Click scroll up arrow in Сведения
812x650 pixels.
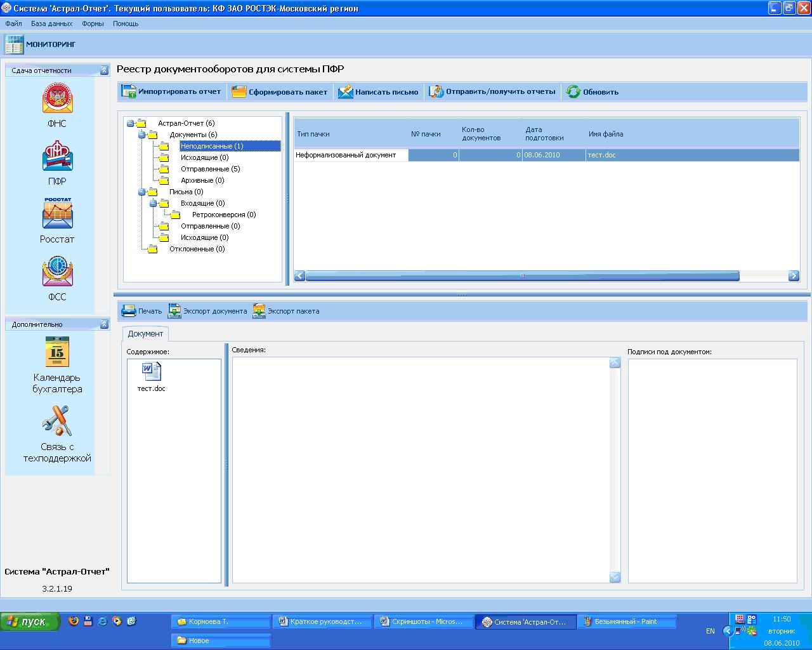(615, 362)
